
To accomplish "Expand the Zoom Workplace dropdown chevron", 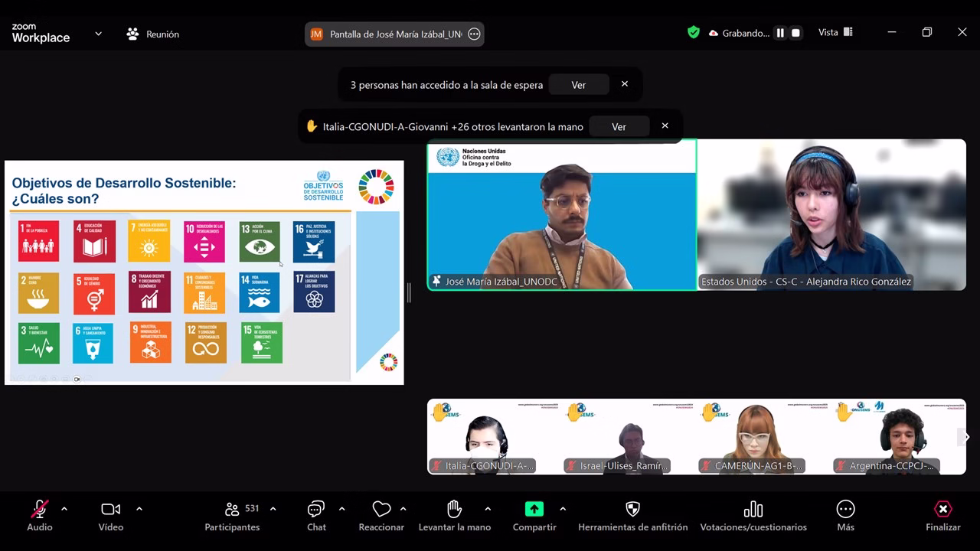I will [98, 34].
